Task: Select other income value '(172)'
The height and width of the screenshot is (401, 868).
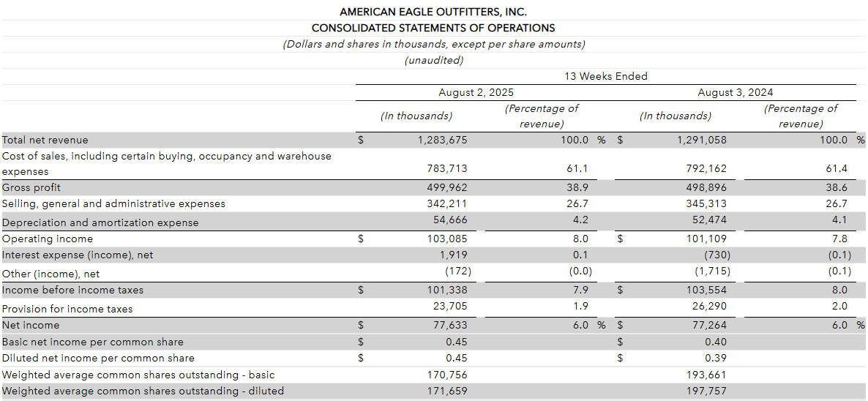Action: coord(457,271)
